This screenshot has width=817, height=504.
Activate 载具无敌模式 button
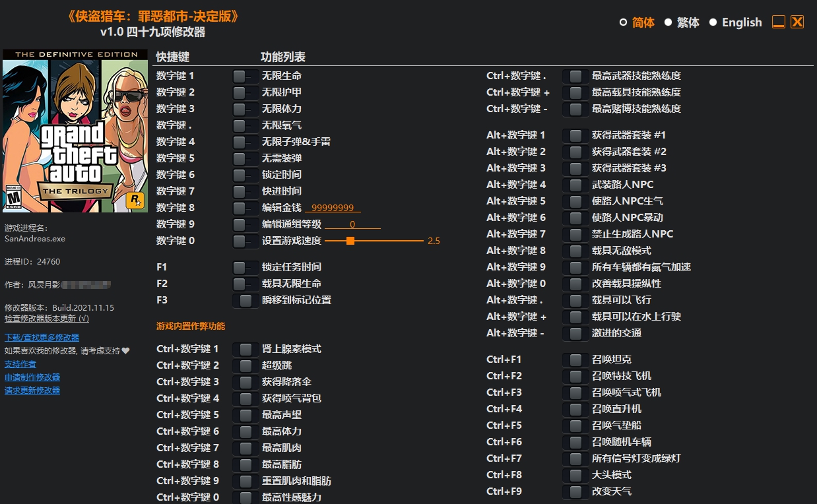[x=575, y=251]
